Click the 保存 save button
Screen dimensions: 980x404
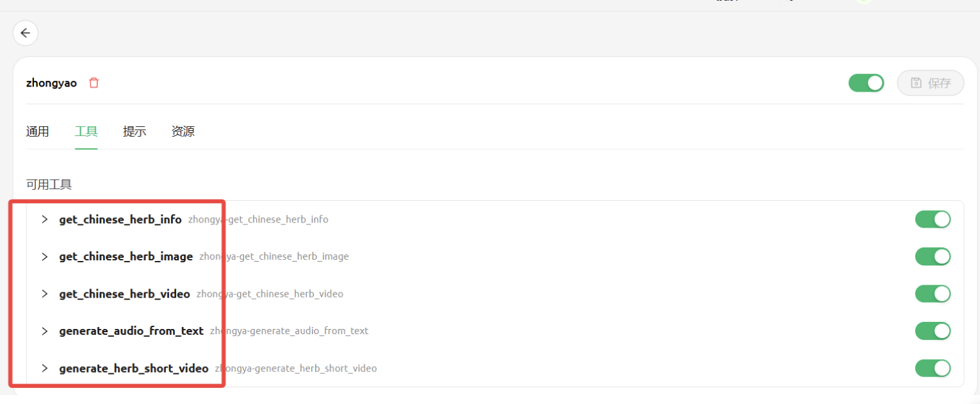pyautogui.click(x=931, y=83)
